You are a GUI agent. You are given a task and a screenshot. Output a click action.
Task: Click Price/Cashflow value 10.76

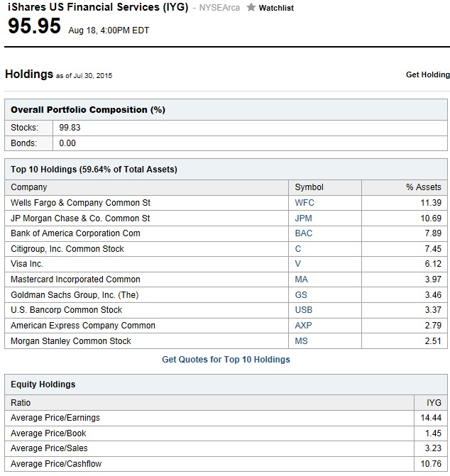click(x=431, y=464)
